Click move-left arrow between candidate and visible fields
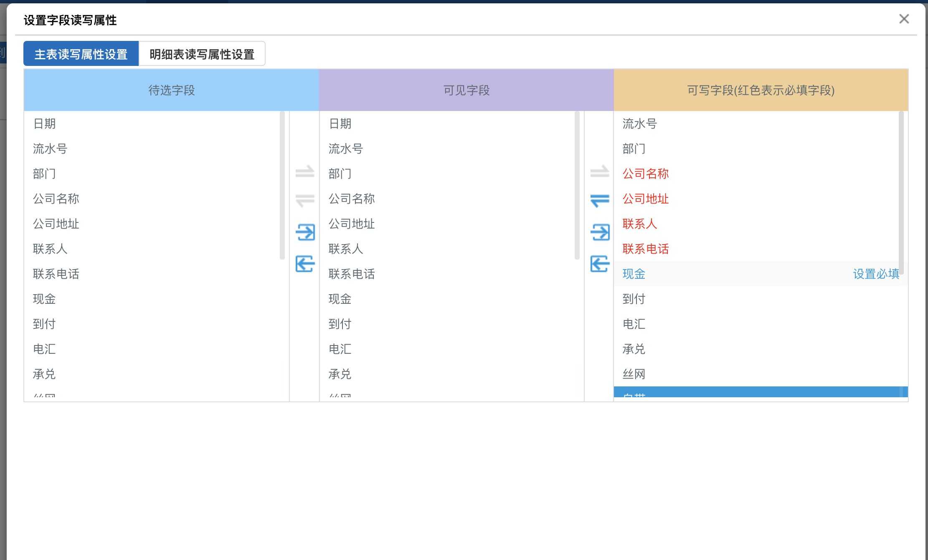928x560 pixels. [305, 264]
